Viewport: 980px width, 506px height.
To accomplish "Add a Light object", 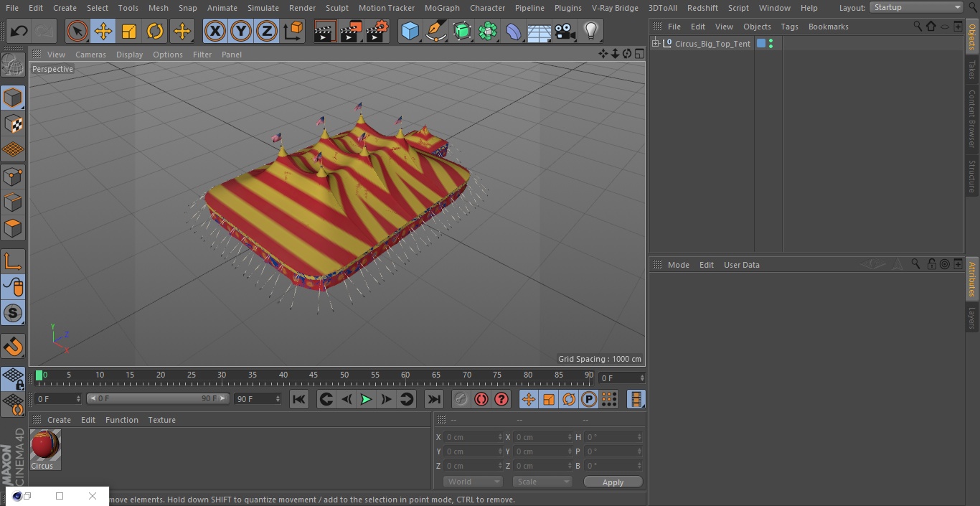I will coord(591,32).
